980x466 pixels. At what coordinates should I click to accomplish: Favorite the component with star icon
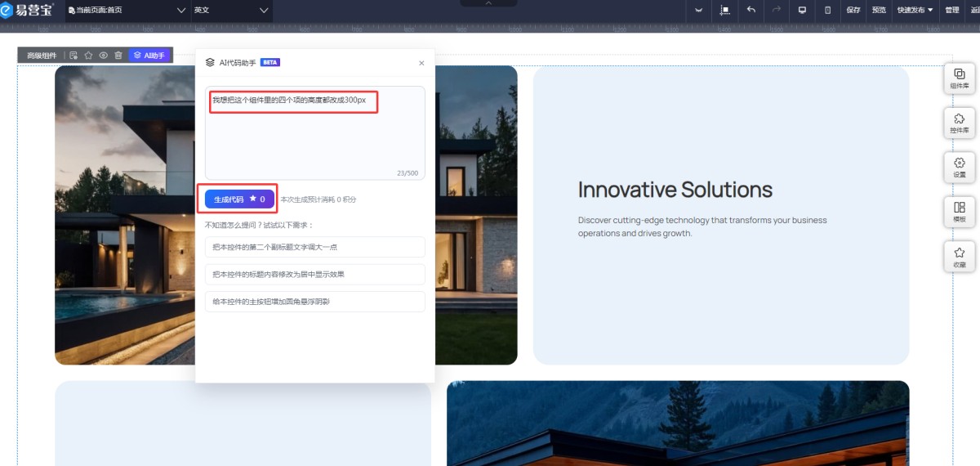coord(88,56)
